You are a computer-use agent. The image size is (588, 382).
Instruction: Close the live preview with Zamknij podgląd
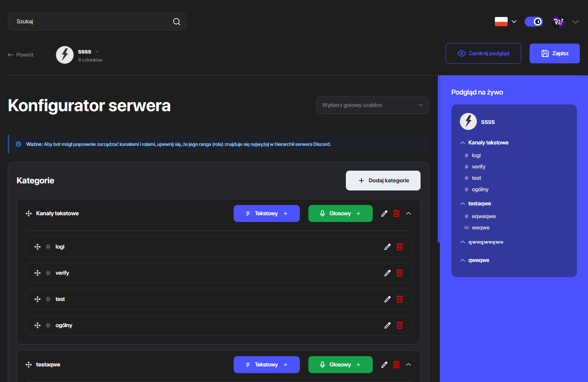pyautogui.click(x=483, y=53)
